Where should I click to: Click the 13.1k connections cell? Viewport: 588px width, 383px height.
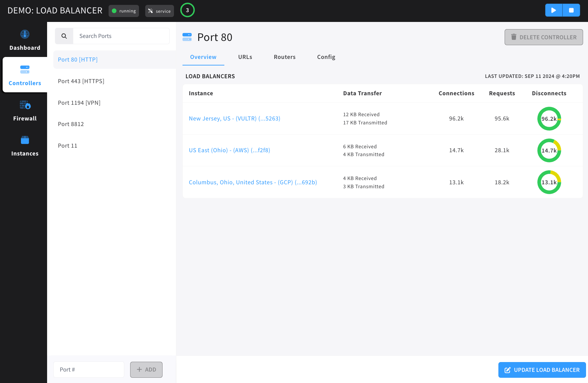click(x=456, y=182)
